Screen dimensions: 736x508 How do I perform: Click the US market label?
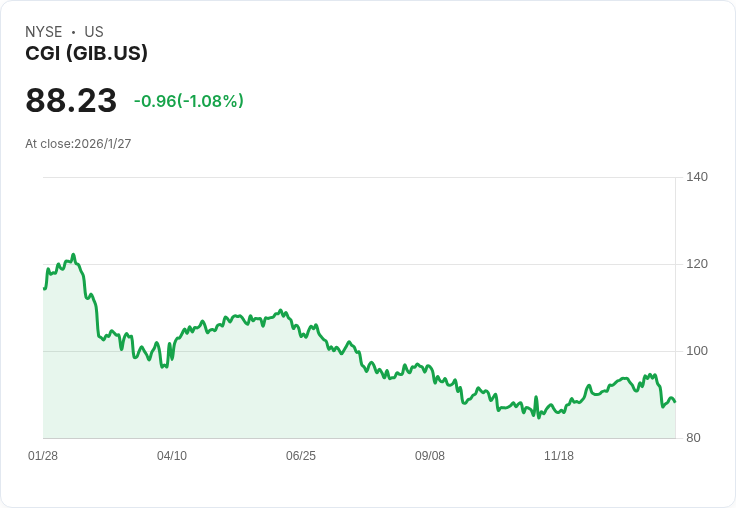pos(94,32)
